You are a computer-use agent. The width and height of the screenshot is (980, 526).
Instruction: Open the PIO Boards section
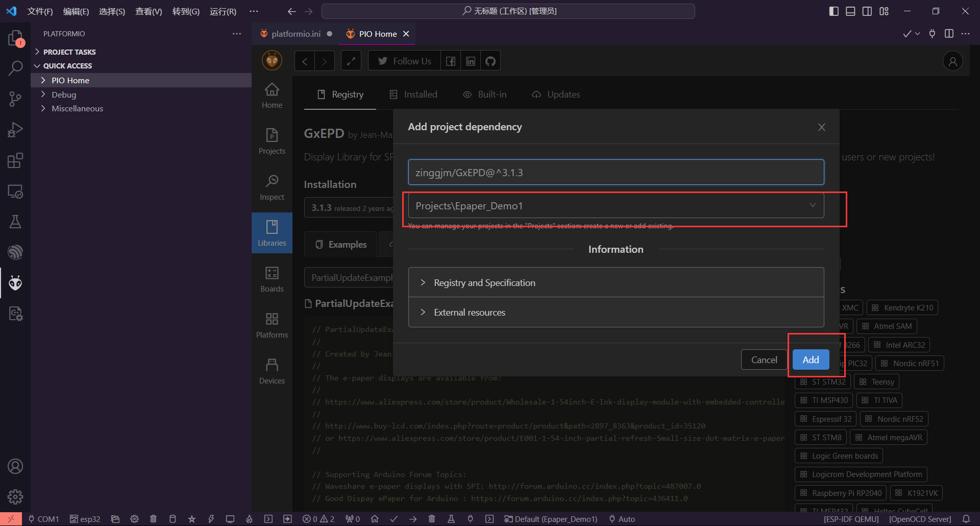pyautogui.click(x=272, y=279)
